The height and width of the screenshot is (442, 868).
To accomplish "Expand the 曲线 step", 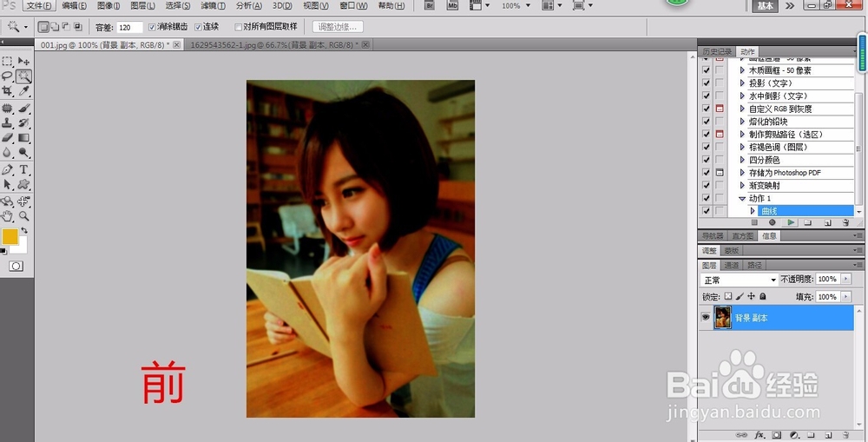I will (753, 211).
